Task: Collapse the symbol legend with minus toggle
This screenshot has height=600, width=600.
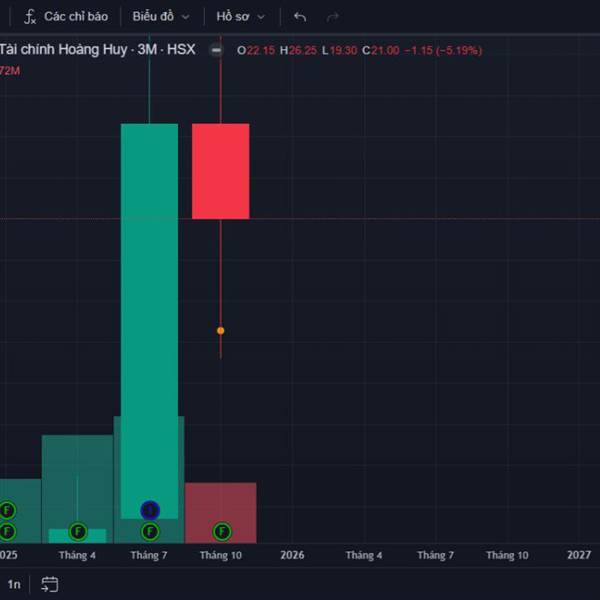Action: [x=216, y=50]
